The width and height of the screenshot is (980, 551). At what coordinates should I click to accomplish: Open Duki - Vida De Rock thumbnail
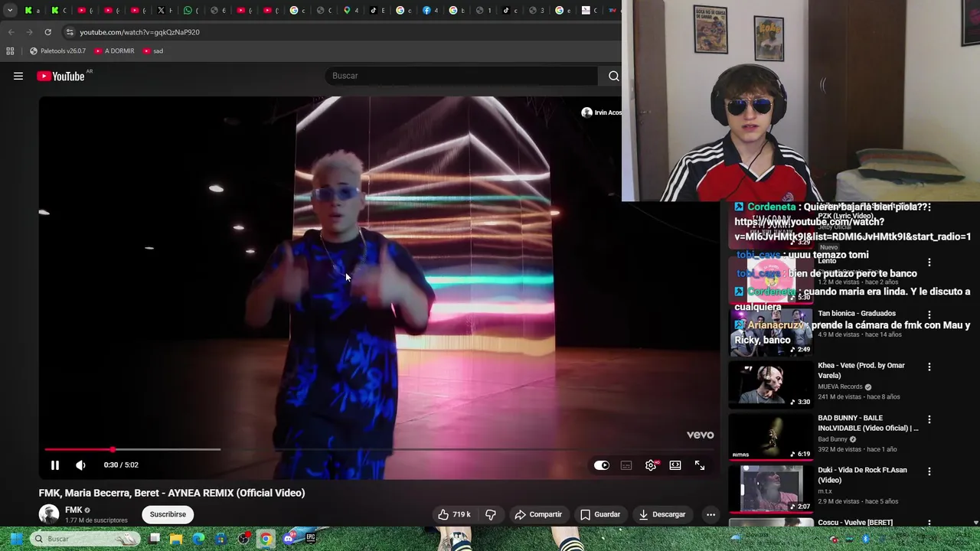tap(771, 490)
